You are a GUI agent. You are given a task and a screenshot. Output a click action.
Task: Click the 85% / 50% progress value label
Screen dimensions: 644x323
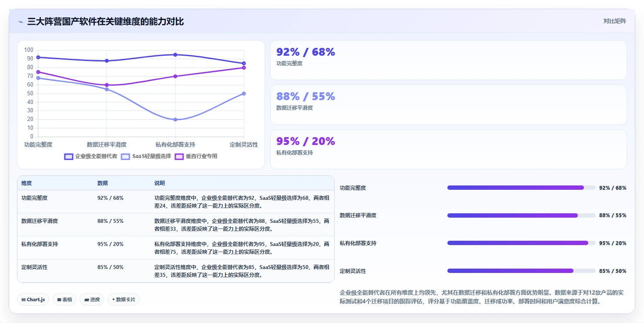click(613, 271)
